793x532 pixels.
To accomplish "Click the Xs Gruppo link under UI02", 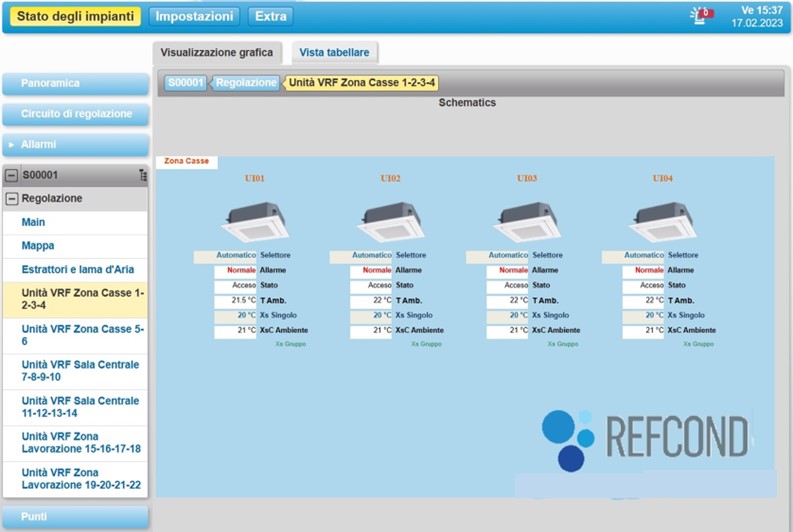I will click(x=426, y=344).
